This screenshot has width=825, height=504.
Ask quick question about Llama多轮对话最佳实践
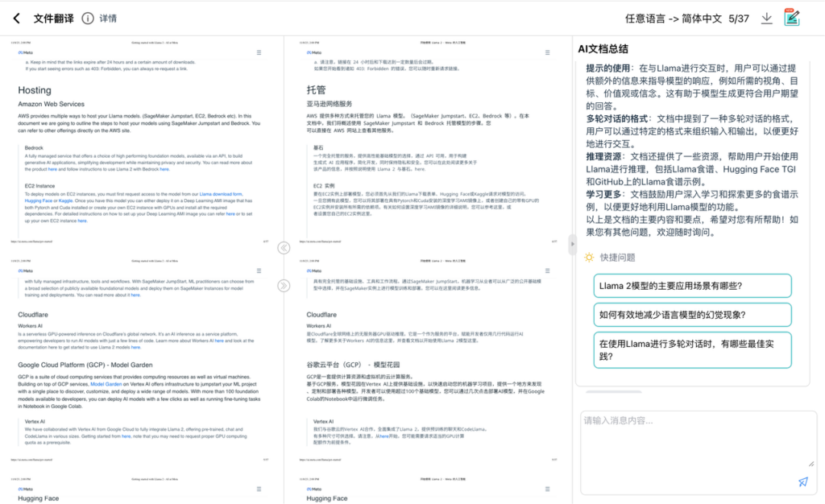pyautogui.click(x=692, y=350)
